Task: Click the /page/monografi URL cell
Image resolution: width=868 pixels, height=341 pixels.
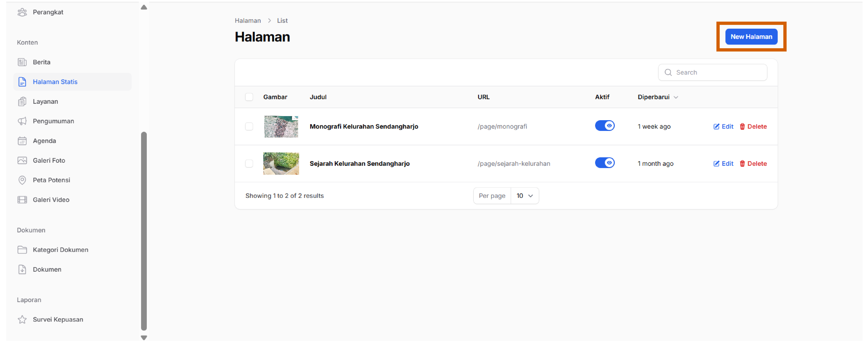Action: pos(502,127)
